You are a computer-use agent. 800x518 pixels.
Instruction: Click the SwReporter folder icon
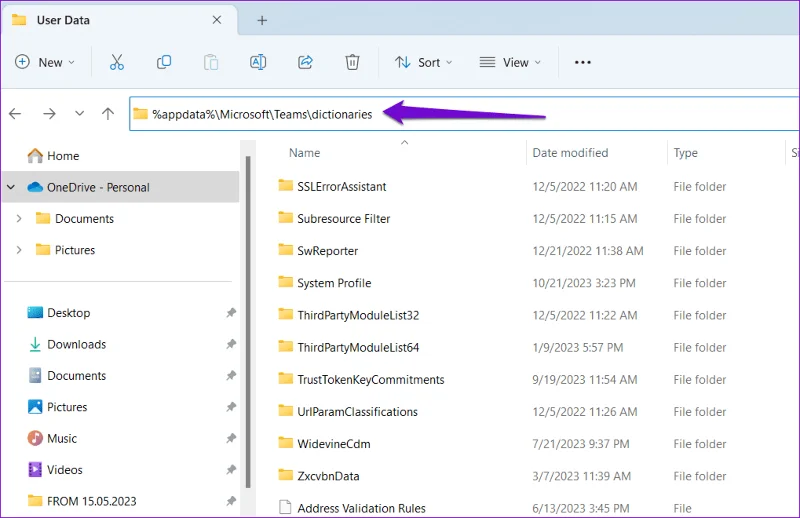click(285, 250)
